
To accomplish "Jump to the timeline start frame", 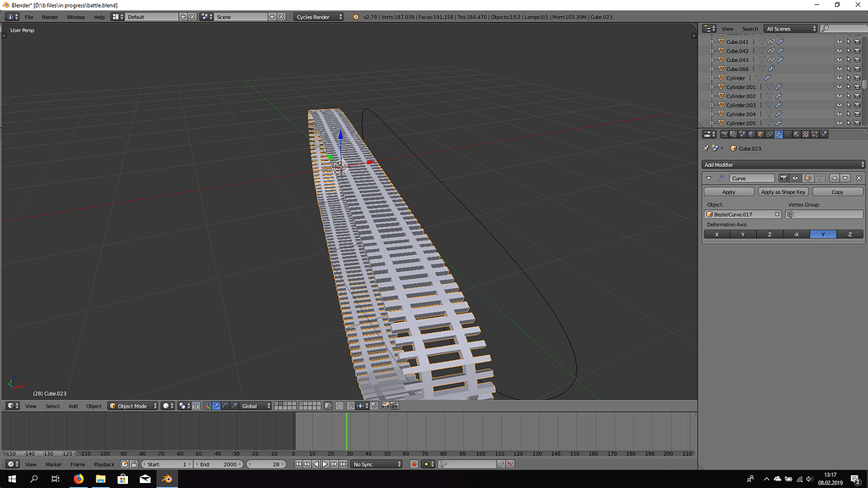I will tap(298, 464).
